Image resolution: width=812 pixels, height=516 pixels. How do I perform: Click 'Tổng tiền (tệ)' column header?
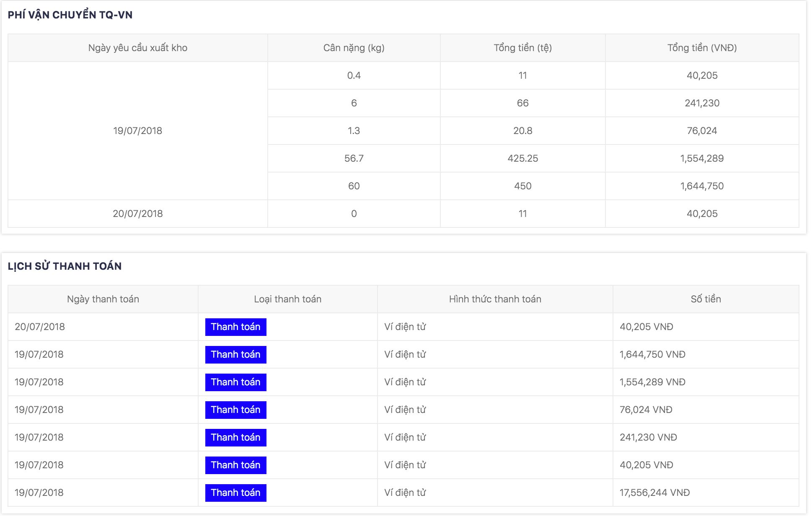[523, 48]
